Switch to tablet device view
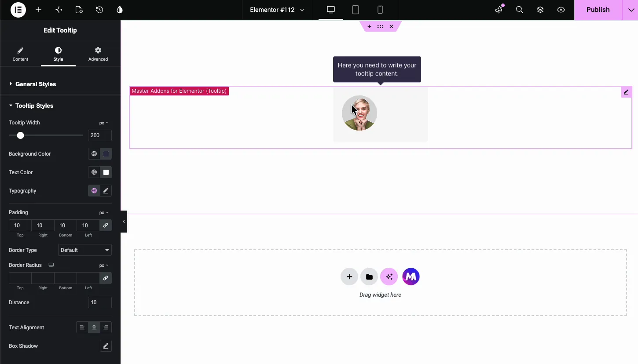Image resolution: width=638 pixels, height=364 pixels. (x=356, y=10)
